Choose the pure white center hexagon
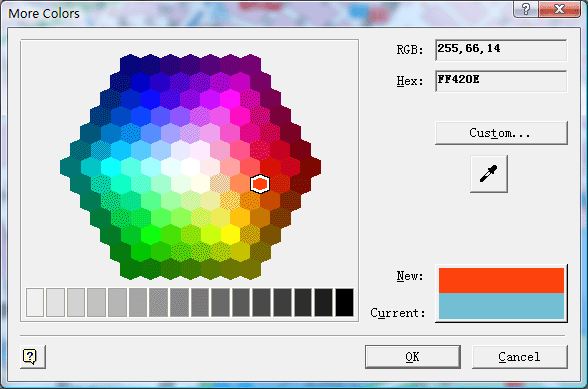 click(x=190, y=167)
